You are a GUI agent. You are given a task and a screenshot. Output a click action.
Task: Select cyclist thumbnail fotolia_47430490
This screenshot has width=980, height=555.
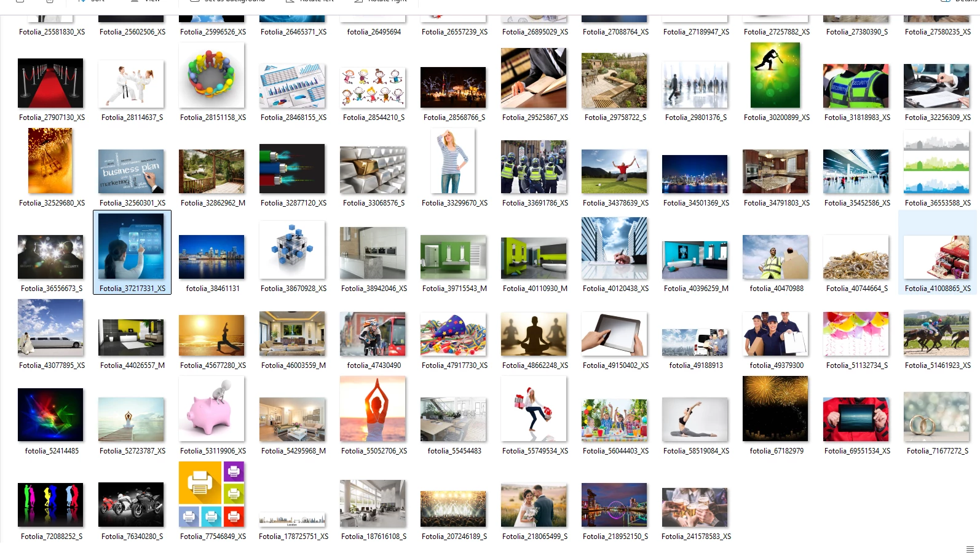coord(373,334)
